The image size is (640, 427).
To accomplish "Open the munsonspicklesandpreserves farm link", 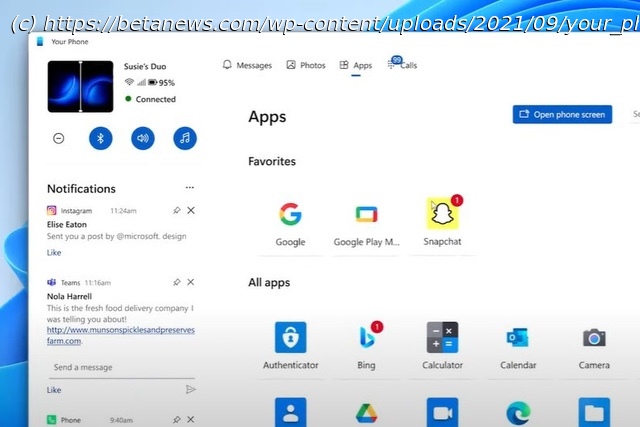I will (x=120, y=335).
